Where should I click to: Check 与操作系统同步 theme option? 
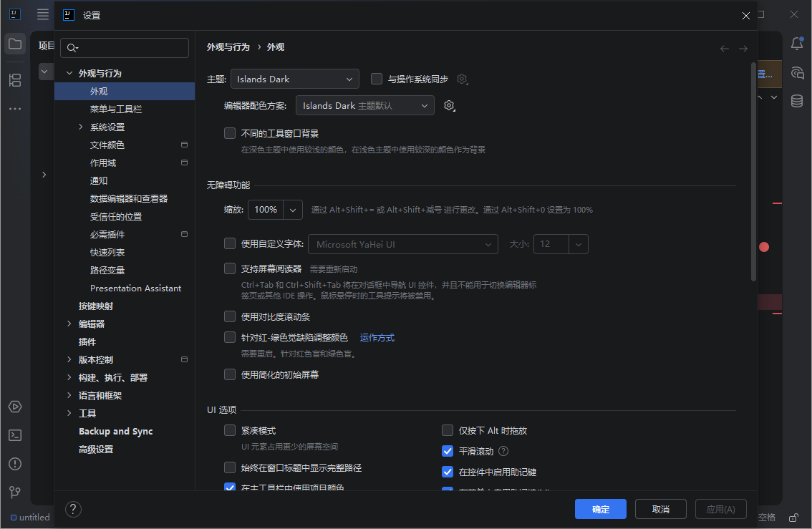376,79
